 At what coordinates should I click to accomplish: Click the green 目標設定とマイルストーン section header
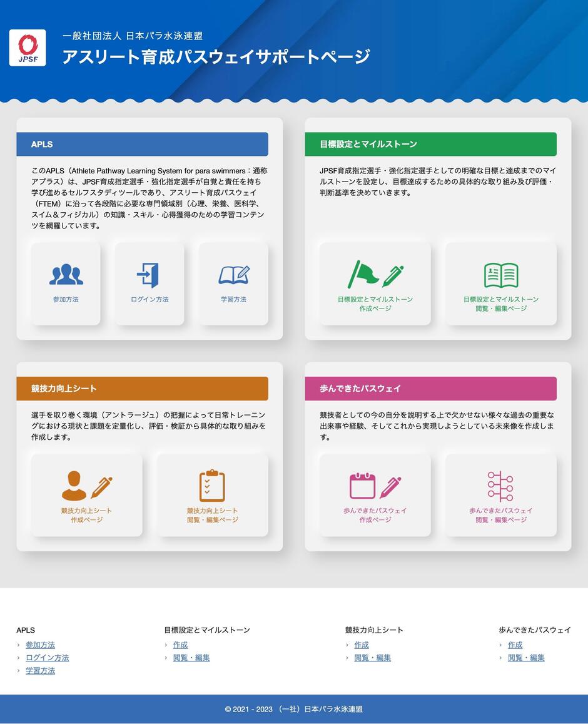(x=430, y=144)
